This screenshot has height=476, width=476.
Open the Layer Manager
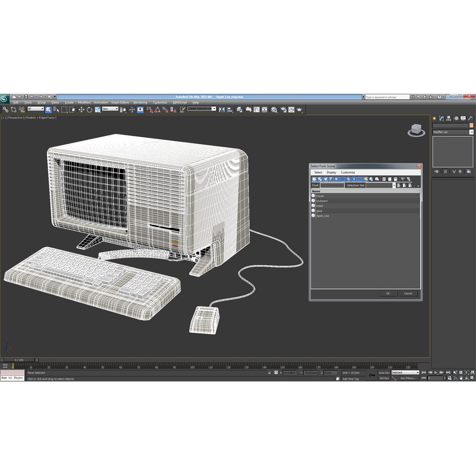coord(239,110)
